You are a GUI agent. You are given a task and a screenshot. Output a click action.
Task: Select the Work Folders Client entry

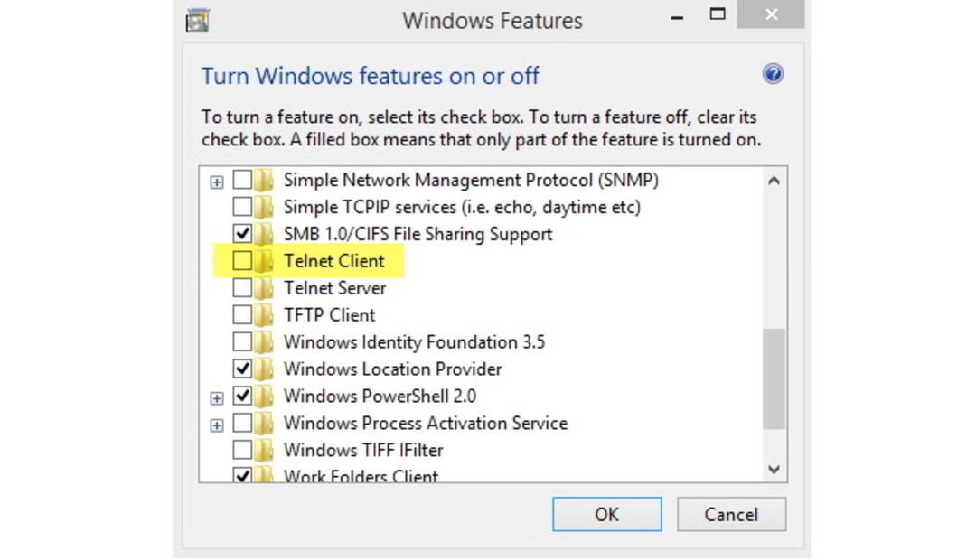point(361,476)
